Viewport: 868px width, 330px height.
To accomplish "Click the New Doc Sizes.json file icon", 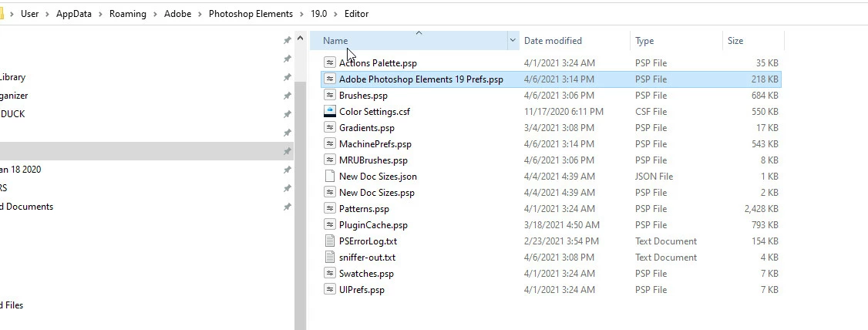I will (330, 176).
